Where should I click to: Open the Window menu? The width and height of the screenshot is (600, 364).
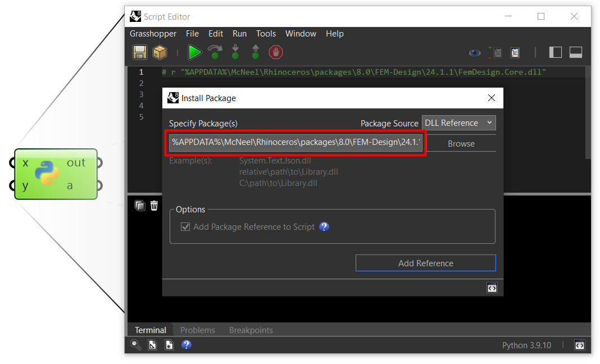(x=301, y=34)
